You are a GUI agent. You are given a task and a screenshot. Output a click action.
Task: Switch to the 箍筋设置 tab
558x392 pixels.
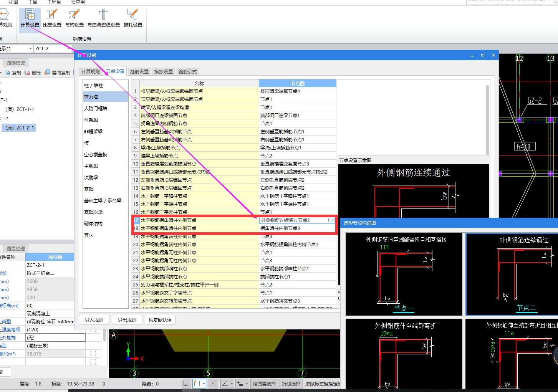point(139,71)
